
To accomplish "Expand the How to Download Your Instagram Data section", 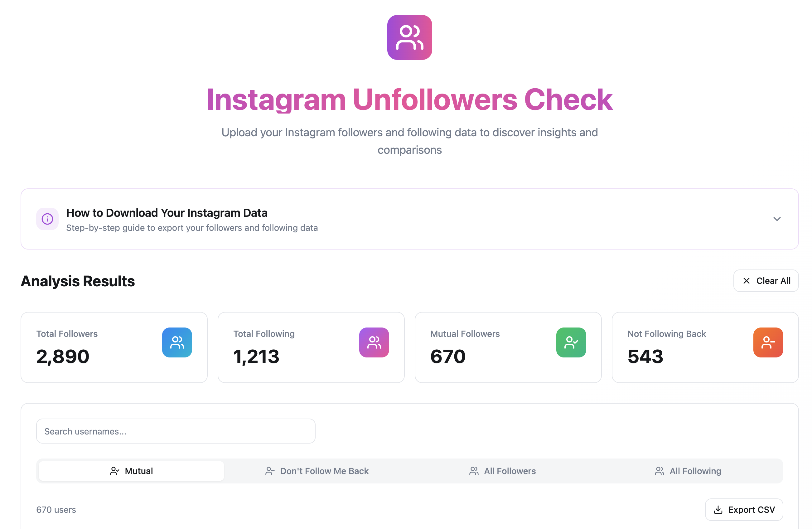I will (777, 219).
